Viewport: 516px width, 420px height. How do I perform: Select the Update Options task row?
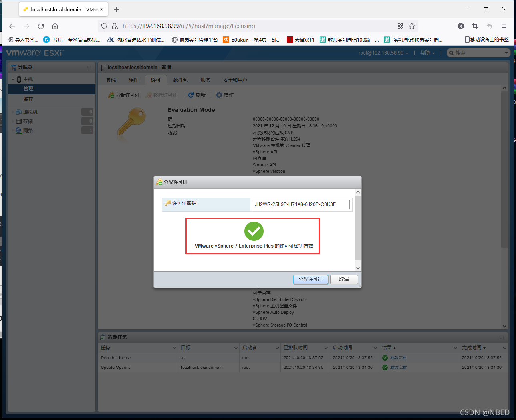point(303,367)
